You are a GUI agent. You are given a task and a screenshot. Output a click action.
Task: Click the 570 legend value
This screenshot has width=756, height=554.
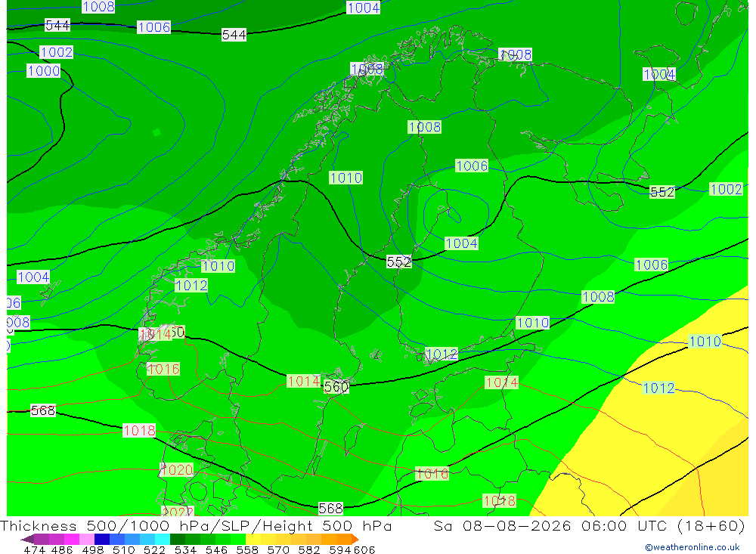pyautogui.click(x=278, y=549)
